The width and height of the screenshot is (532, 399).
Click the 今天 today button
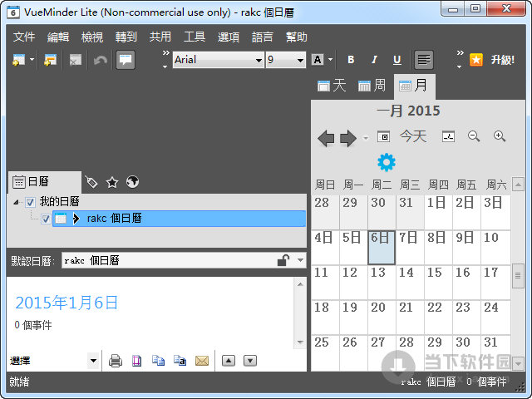click(413, 136)
